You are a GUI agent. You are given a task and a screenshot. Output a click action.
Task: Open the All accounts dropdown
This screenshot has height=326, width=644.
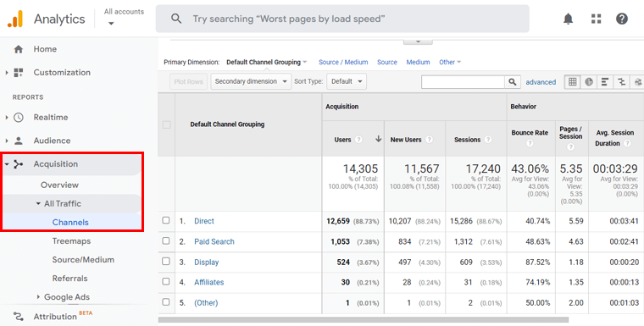(x=124, y=17)
